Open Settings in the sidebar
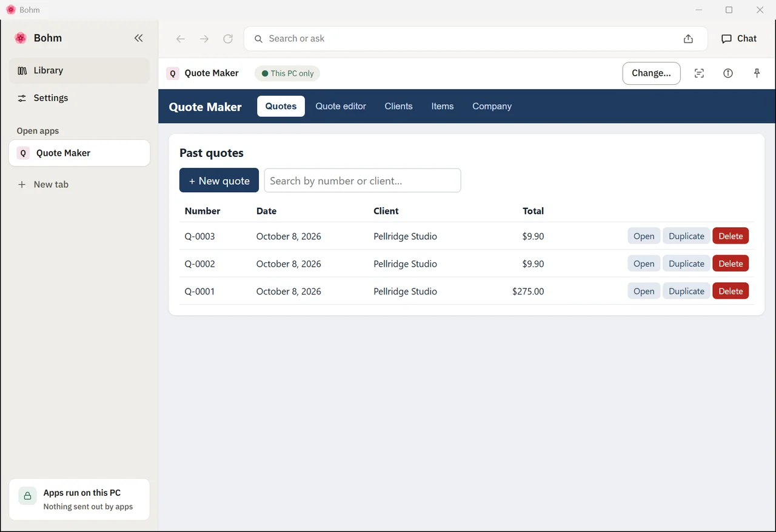Viewport: 776px width, 532px height. click(79, 98)
